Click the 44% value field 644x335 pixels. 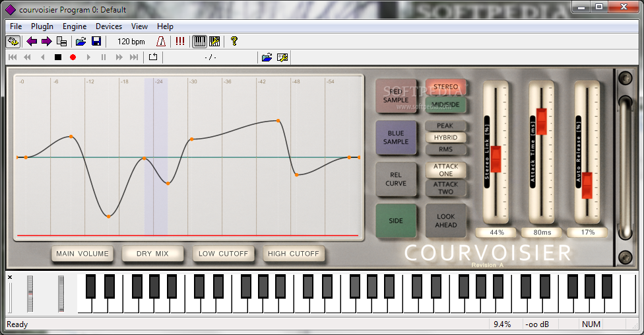(x=497, y=232)
